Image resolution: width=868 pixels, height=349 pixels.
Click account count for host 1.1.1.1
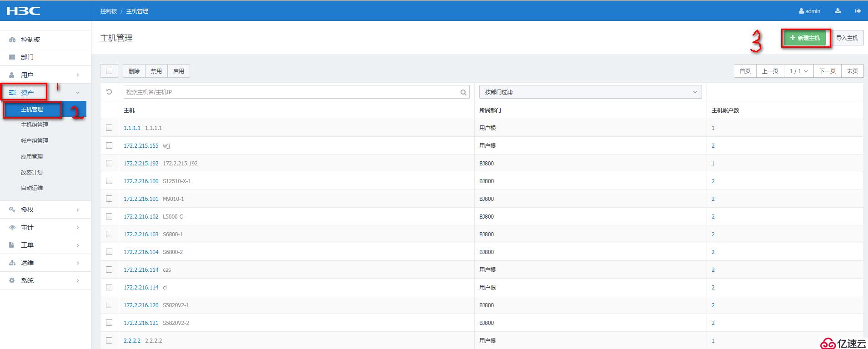click(x=713, y=128)
